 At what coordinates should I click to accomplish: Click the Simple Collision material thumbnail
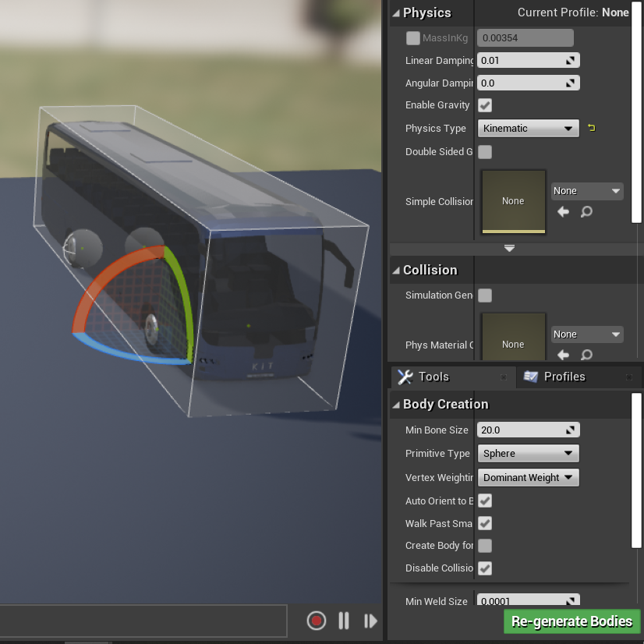point(513,202)
